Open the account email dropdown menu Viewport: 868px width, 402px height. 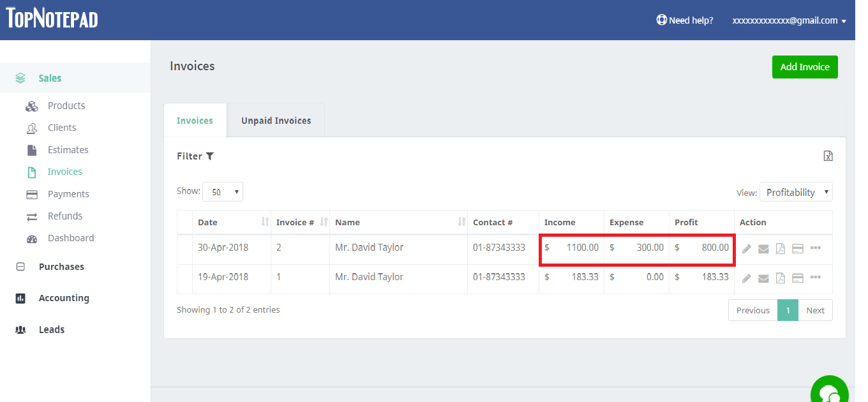click(789, 20)
